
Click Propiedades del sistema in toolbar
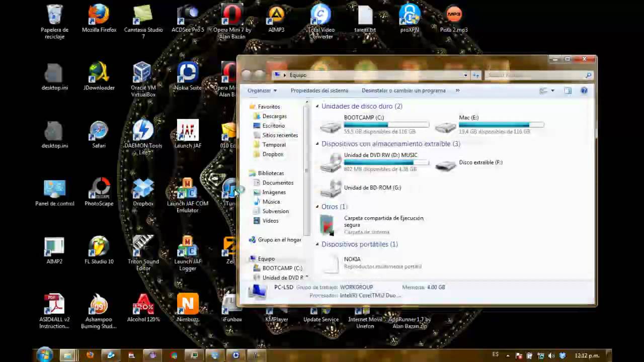319,90
